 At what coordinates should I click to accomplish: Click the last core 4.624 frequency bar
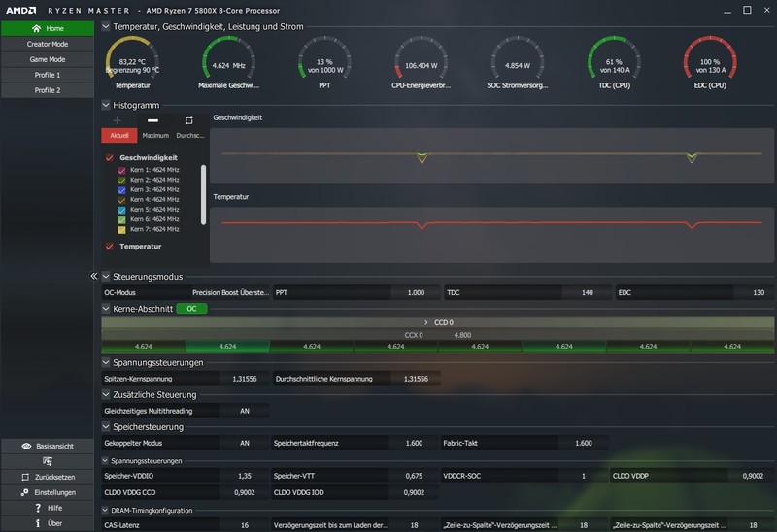click(x=732, y=347)
